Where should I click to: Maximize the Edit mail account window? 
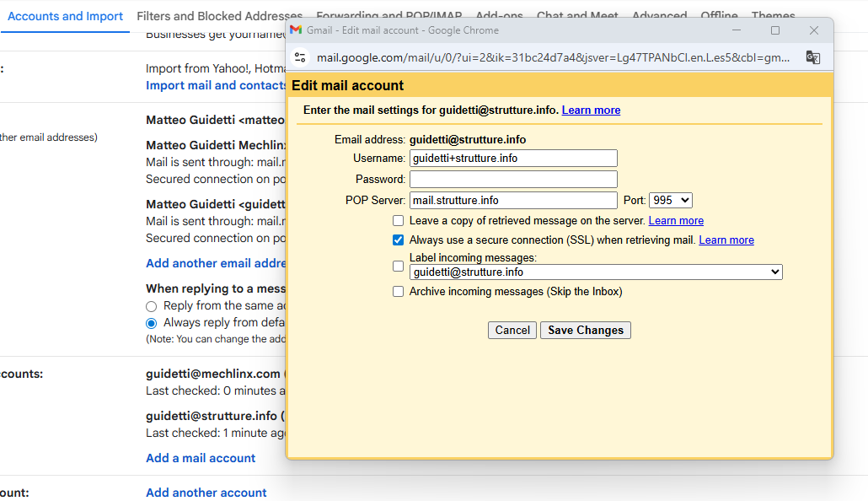coord(775,30)
